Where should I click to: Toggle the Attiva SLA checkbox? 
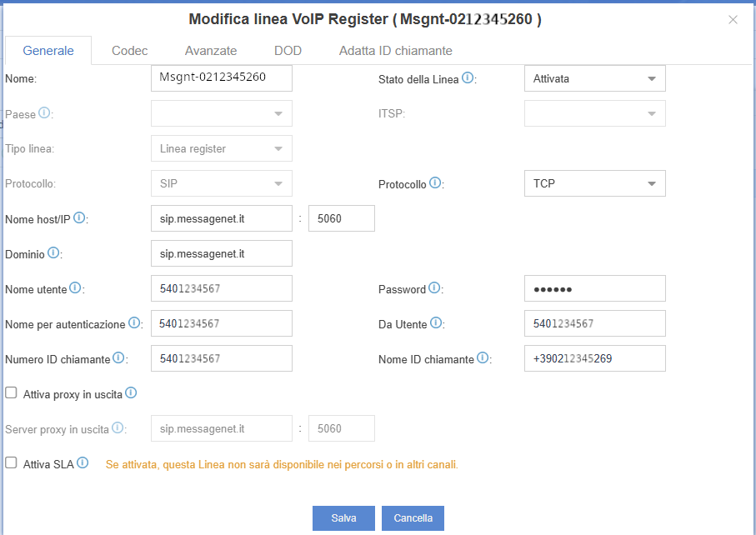(x=11, y=463)
